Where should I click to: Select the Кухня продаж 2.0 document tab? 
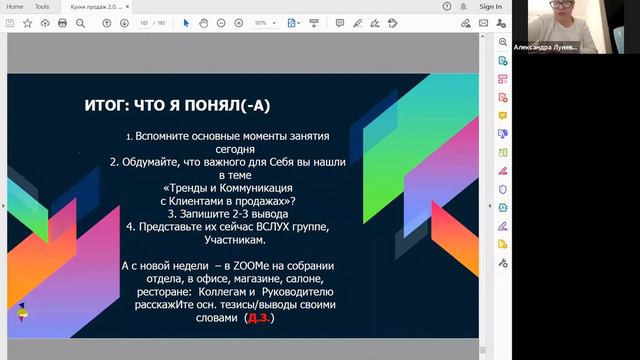(x=96, y=7)
